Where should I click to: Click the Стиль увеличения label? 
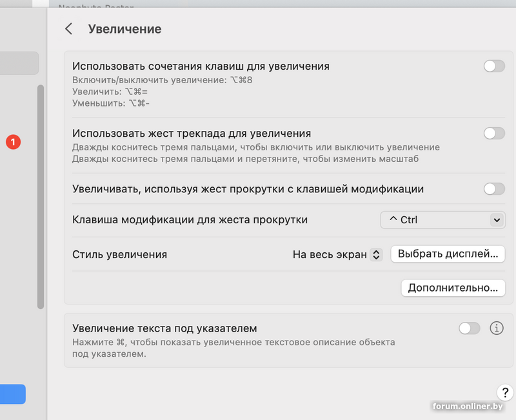click(x=120, y=254)
